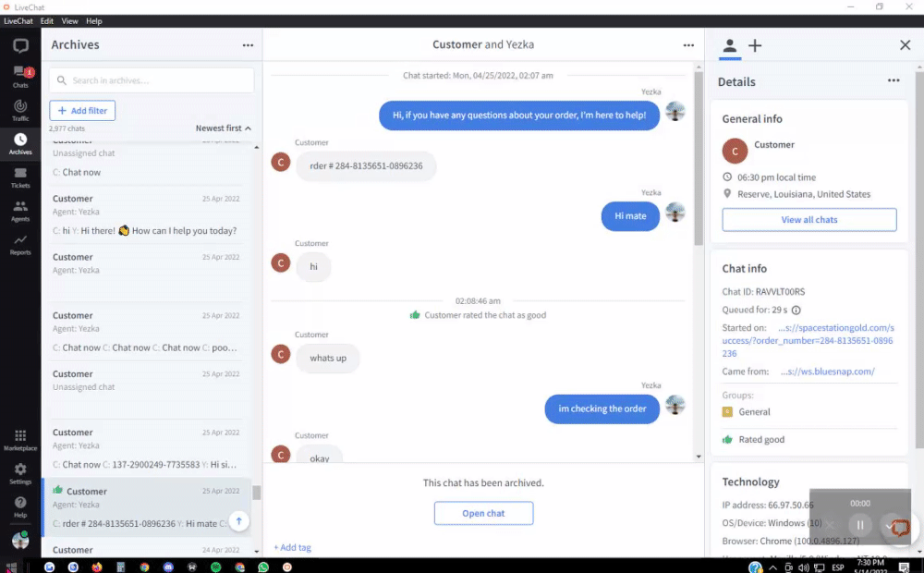This screenshot has height=573, width=924.
Task: Open the spacestationgold.com started-on link
Action: coord(808,341)
